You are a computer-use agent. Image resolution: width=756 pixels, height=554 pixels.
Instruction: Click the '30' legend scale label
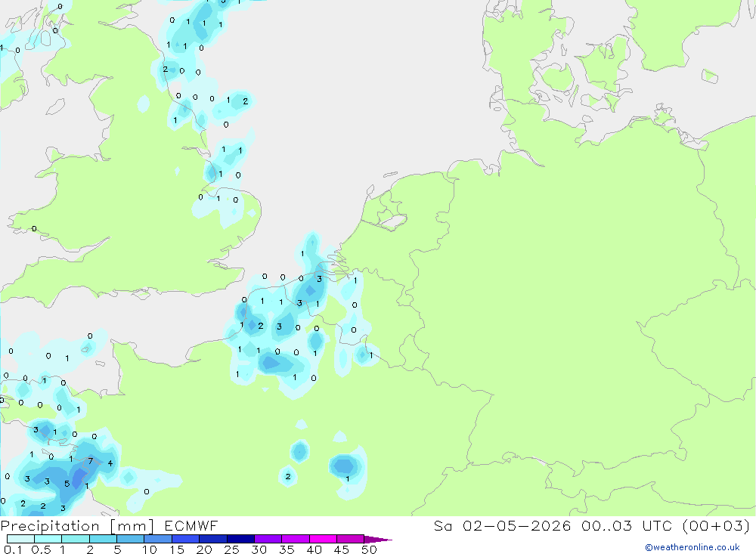pos(259,549)
